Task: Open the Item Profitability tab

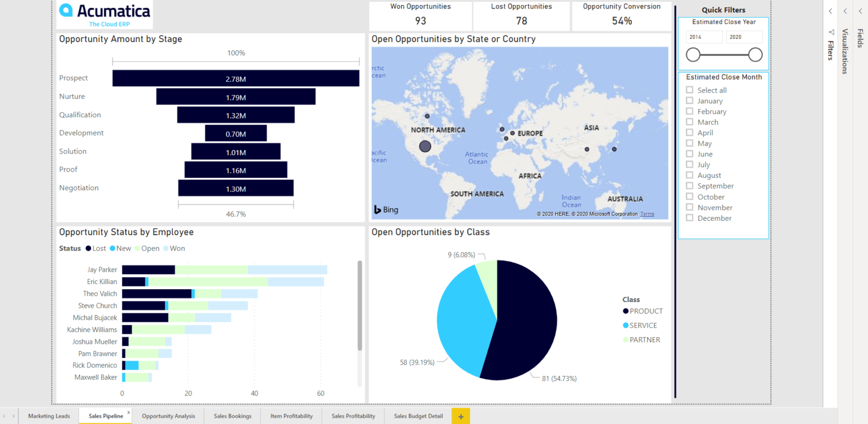Action: point(290,416)
